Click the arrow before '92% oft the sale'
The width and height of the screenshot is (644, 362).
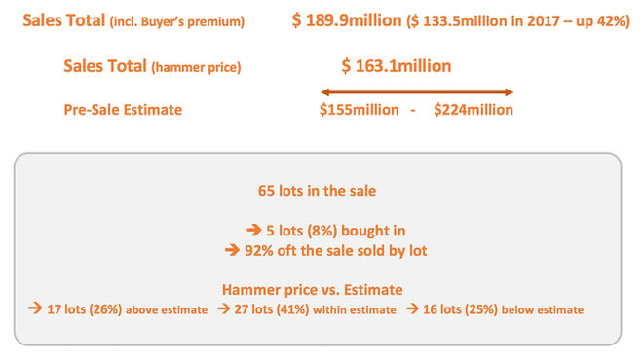point(233,250)
